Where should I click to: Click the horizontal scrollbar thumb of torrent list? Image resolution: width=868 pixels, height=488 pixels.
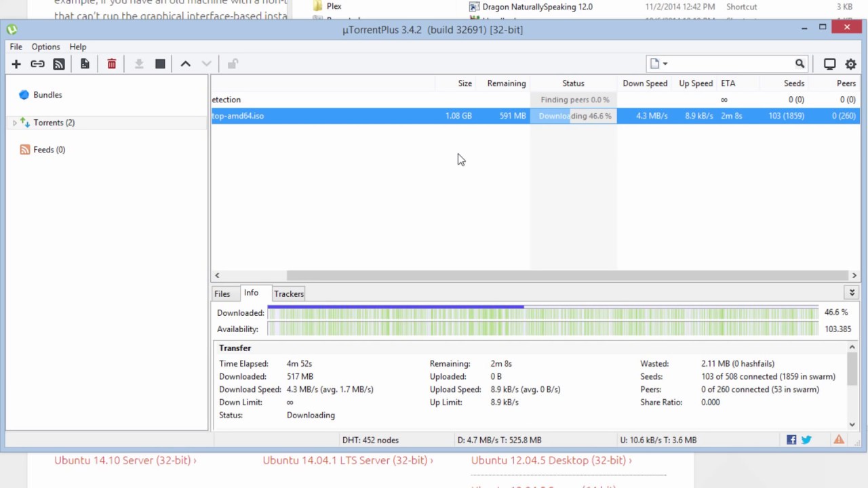pos(567,275)
